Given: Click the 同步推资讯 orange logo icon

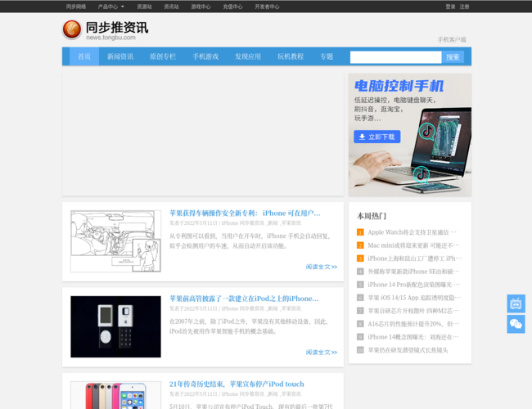Looking at the screenshot, I should [x=72, y=29].
